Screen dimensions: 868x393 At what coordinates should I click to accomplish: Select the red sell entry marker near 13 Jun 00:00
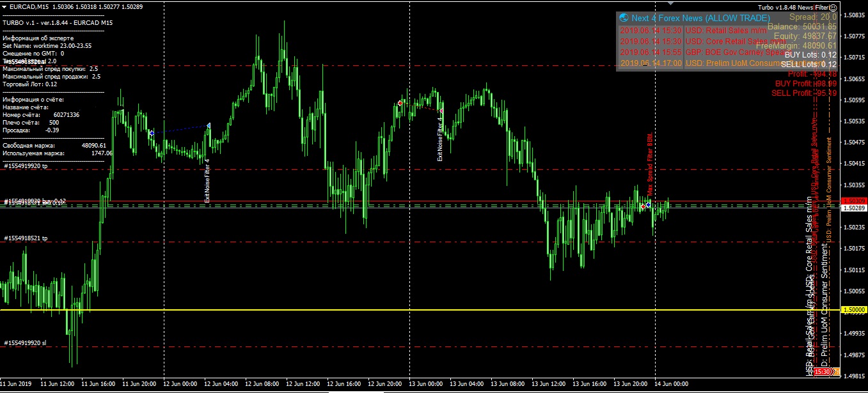click(x=400, y=103)
